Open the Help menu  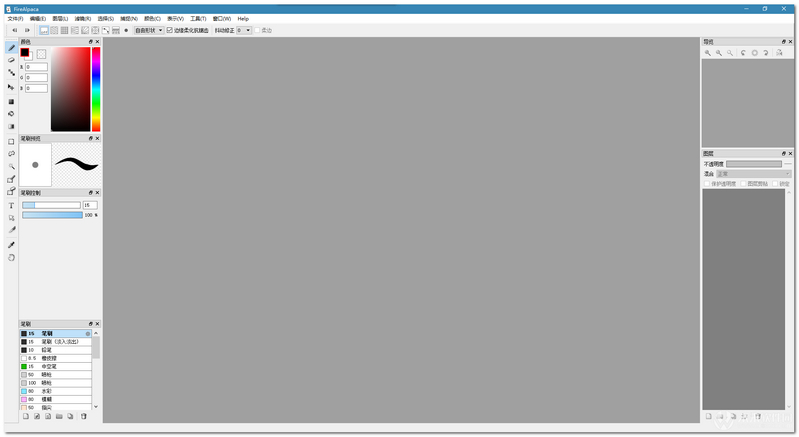(243, 18)
